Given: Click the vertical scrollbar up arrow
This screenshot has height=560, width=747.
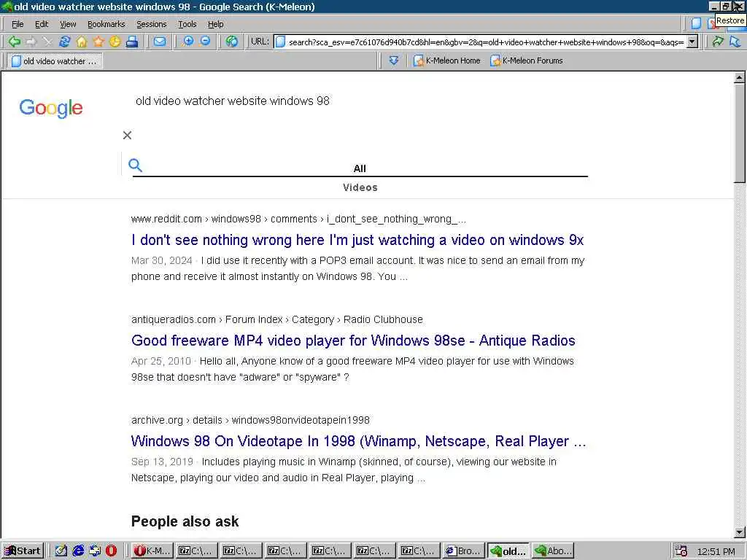Looking at the screenshot, I should pyautogui.click(x=740, y=77).
